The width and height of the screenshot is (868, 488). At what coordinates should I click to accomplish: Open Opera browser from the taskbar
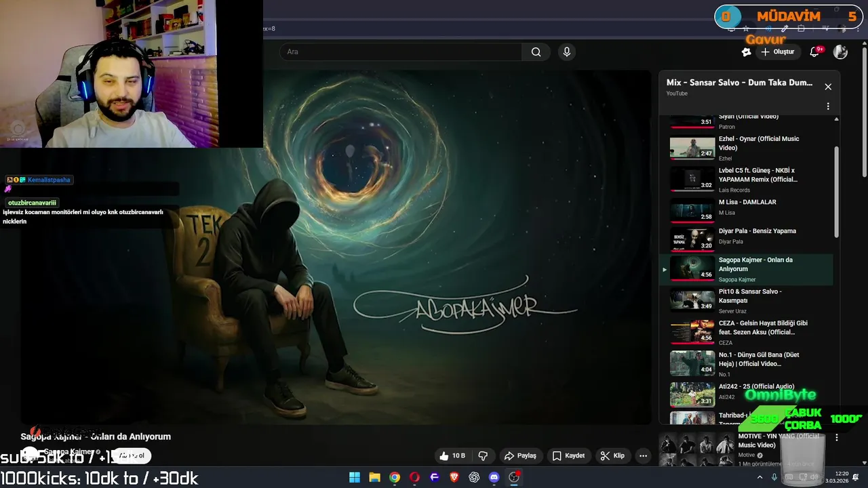(x=414, y=477)
